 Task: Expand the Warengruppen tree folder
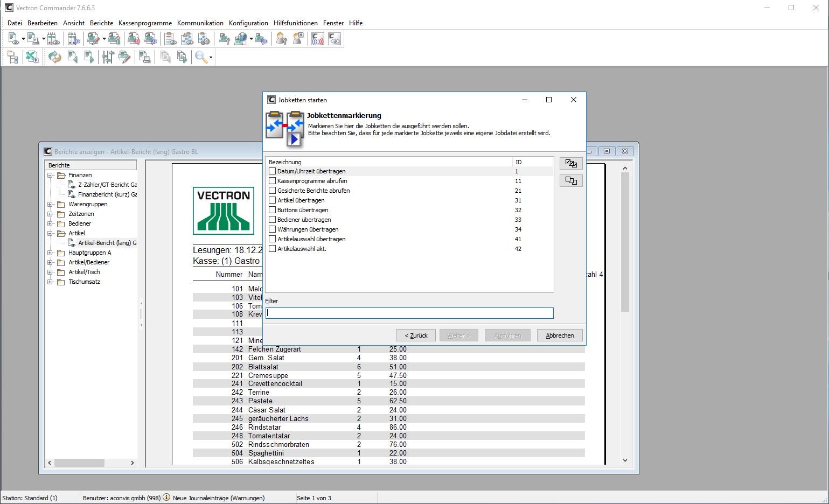pos(50,204)
